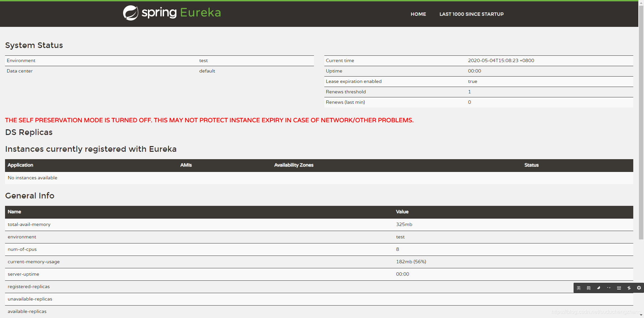Viewport: 644px width, 318px height.
Task: Click the registered-replicas row label
Action: tap(29, 286)
